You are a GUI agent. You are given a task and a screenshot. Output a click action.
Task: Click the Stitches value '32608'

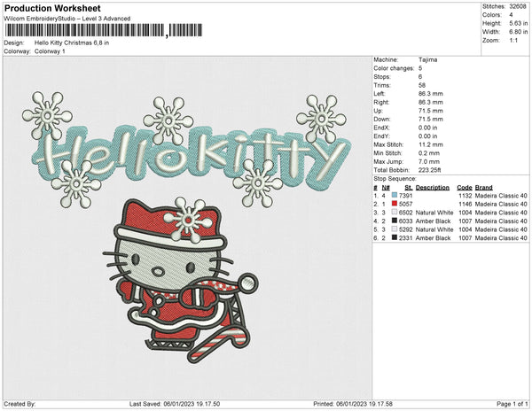coord(518,6)
